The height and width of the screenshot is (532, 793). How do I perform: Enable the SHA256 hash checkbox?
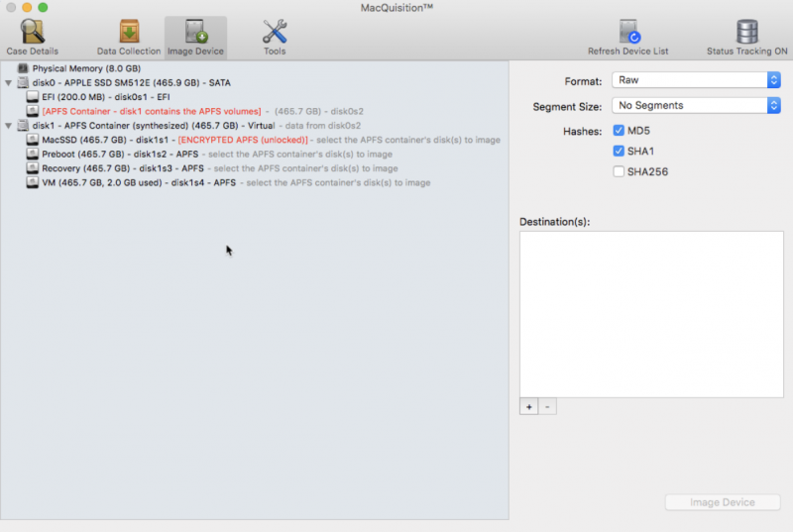tap(619, 171)
